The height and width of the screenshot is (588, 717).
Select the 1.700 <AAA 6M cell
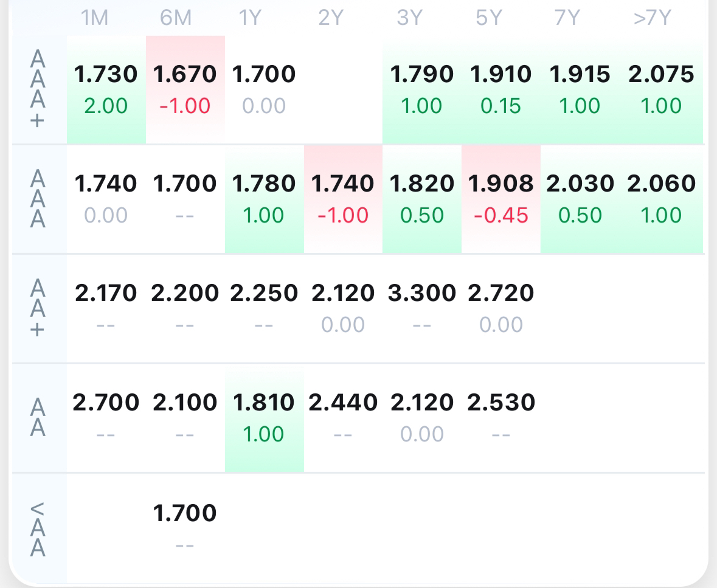tap(185, 528)
